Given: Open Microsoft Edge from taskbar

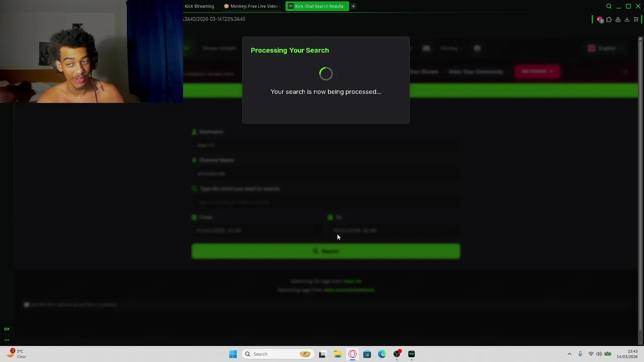Looking at the screenshot, I should click(382, 354).
